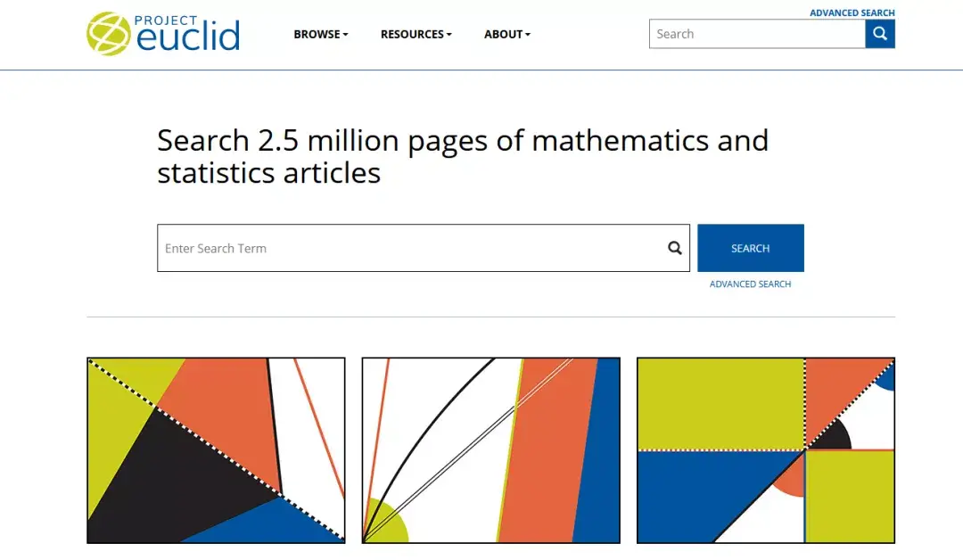This screenshot has height=560, width=963.
Task: Click the Project Euclid logo
Action: pos(163,32)
